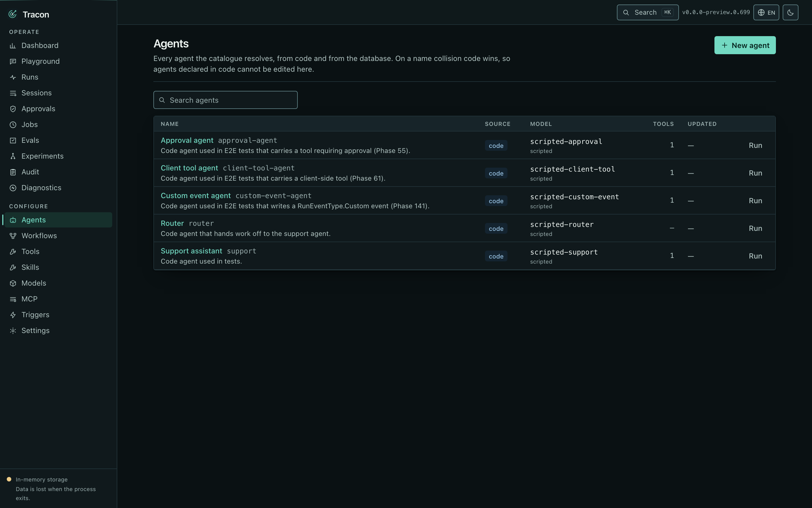
Task: Click the custom-event-agent identifier text
Action: coord(273,196)
